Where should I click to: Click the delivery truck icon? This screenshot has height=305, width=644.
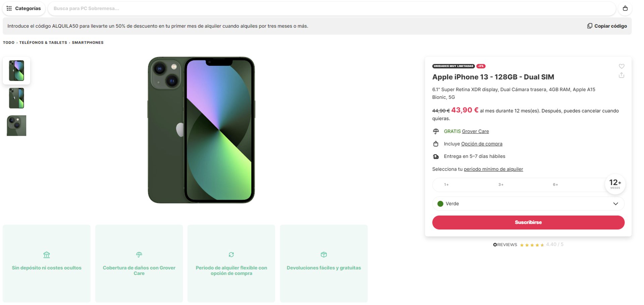click(436, 157)
